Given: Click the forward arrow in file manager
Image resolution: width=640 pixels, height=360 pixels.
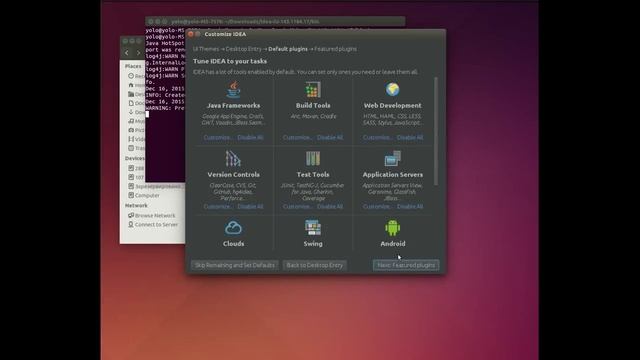Looking at the screenshot, I should (x=138, y=53).
